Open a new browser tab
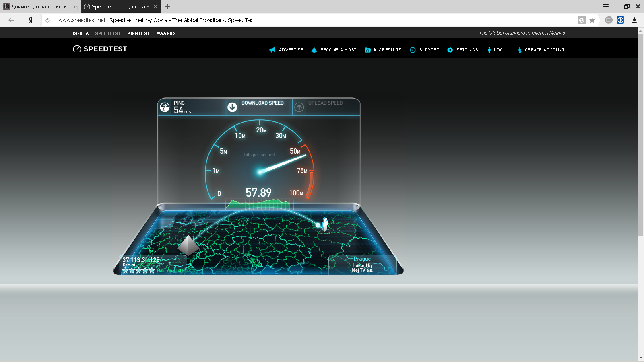The width and height of the screenshot is (644, 362). pos(167,6)
